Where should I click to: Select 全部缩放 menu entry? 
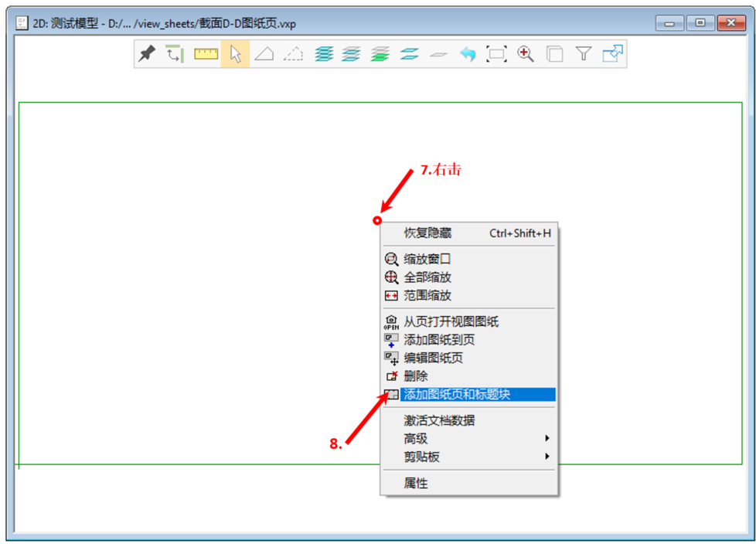468,277
